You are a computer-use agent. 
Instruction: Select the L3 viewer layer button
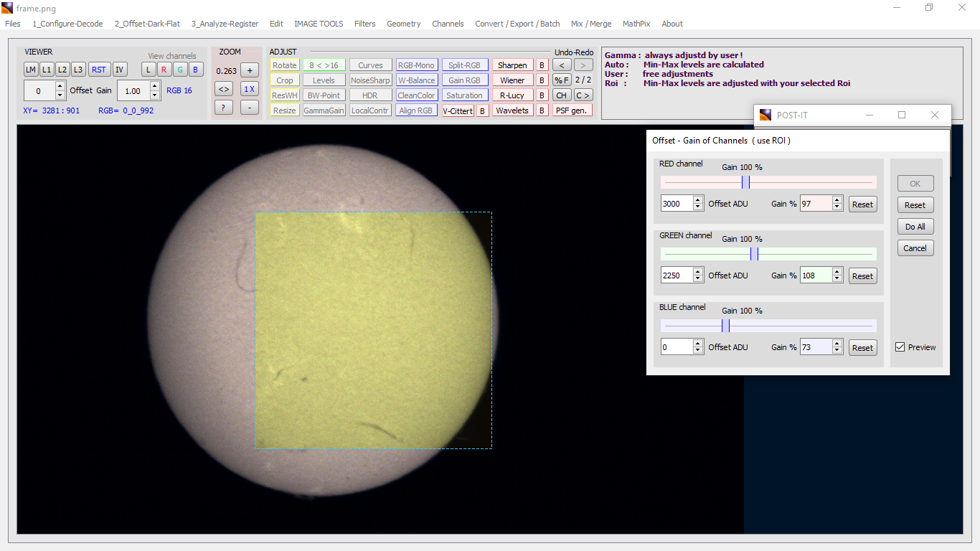click(x=78, y=70)
